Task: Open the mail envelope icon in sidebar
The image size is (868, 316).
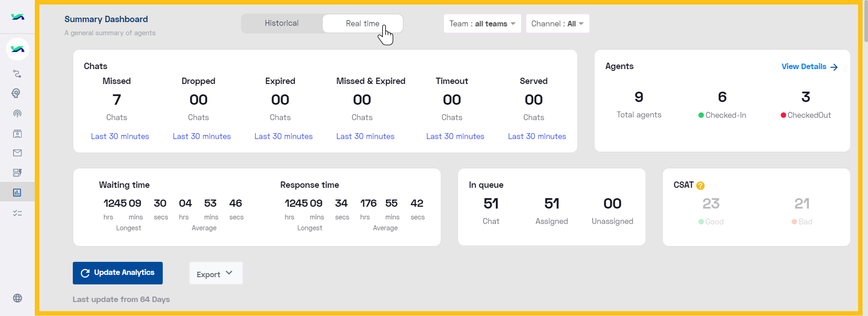Action: coord(17,153)
